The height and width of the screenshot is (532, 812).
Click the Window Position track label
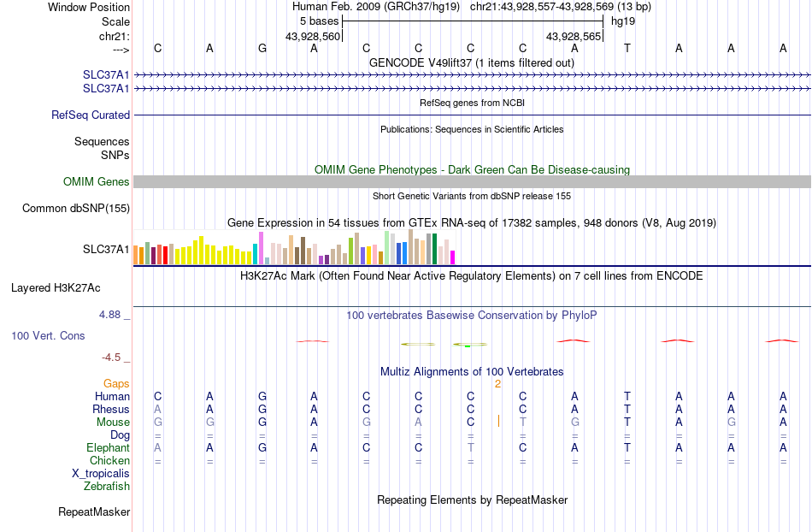89,7
